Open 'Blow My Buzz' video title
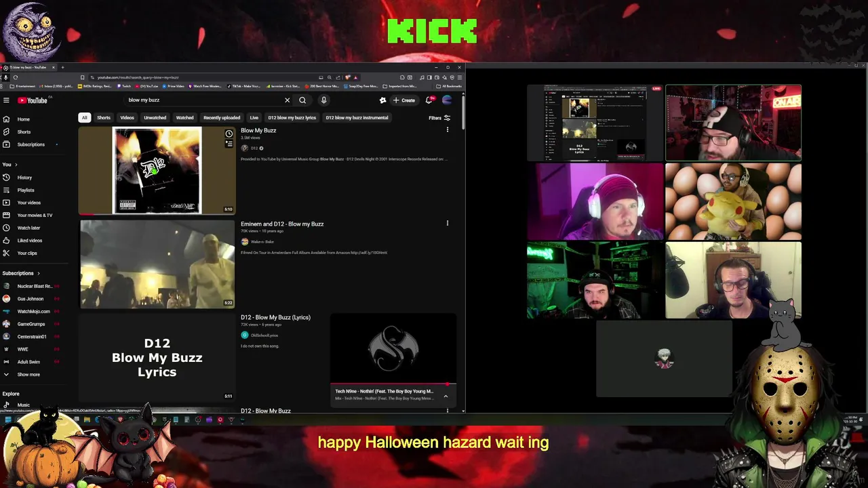This screenshot has height=488, width=868. pyautogui.click(x=258, y=130)
